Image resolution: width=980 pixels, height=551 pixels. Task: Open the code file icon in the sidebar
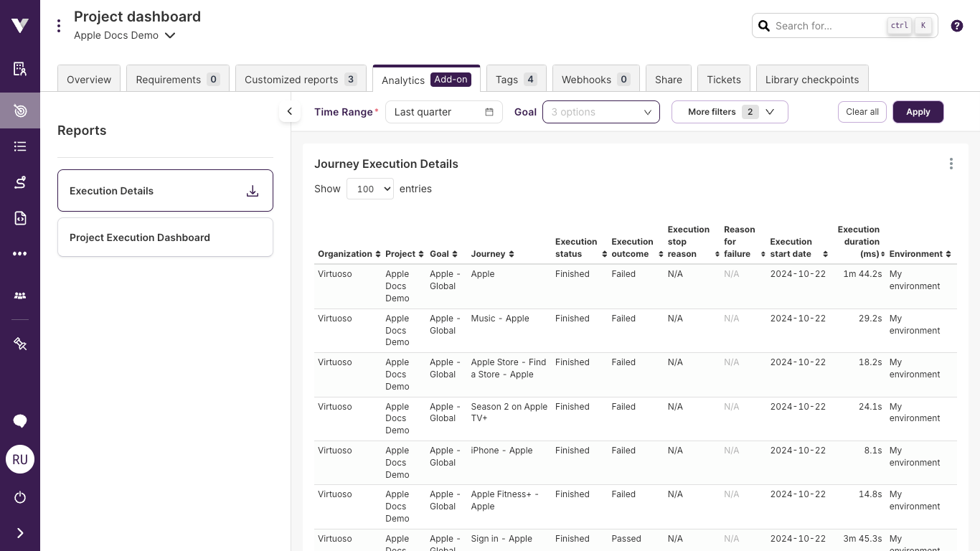click(20, 218)
